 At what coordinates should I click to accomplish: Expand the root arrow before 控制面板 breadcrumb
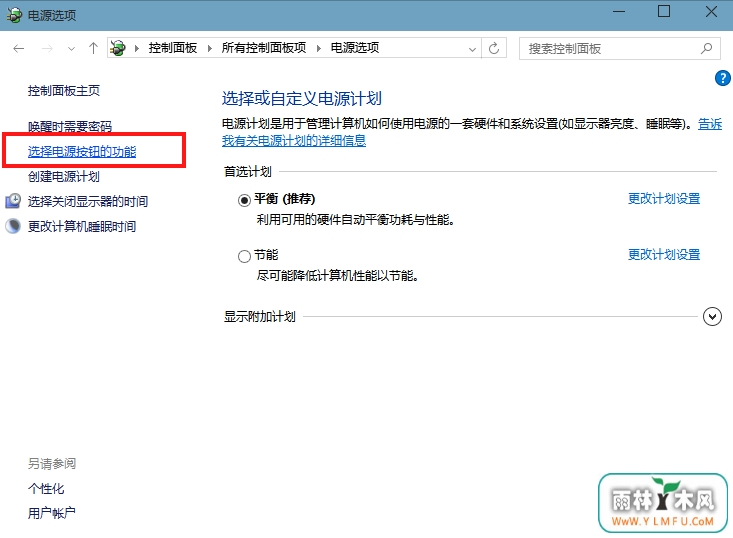click(x=137, y=49)
